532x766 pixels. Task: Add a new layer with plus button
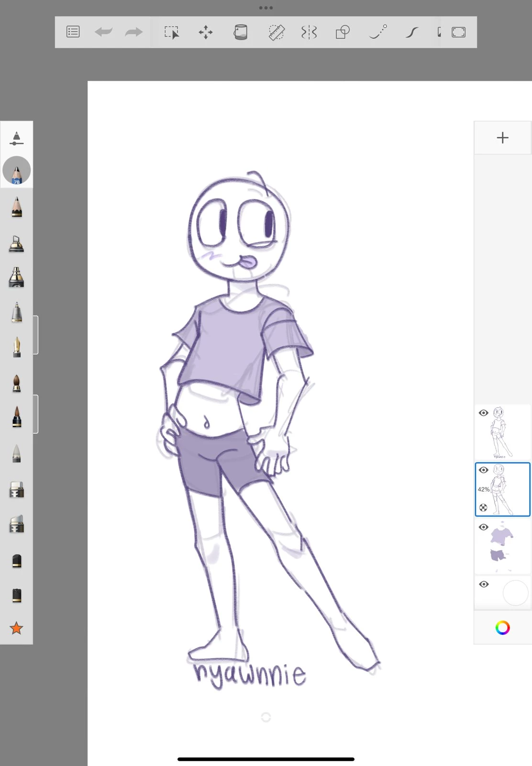click(x=502, y=138)
